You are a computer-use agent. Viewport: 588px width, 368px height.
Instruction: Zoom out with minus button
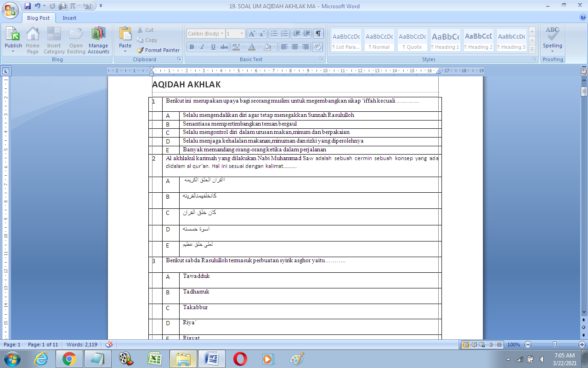coord(528,345)
